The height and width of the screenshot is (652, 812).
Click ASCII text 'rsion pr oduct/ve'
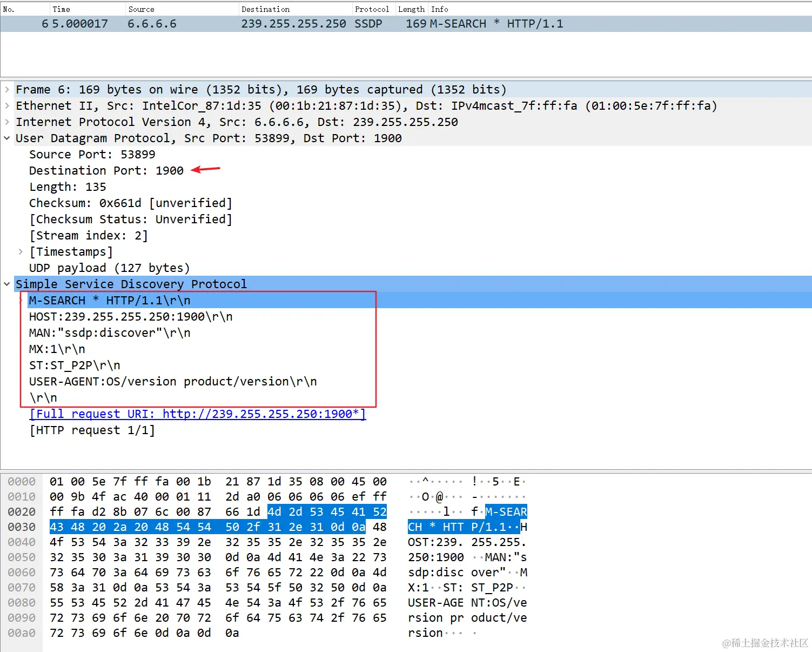467,618
